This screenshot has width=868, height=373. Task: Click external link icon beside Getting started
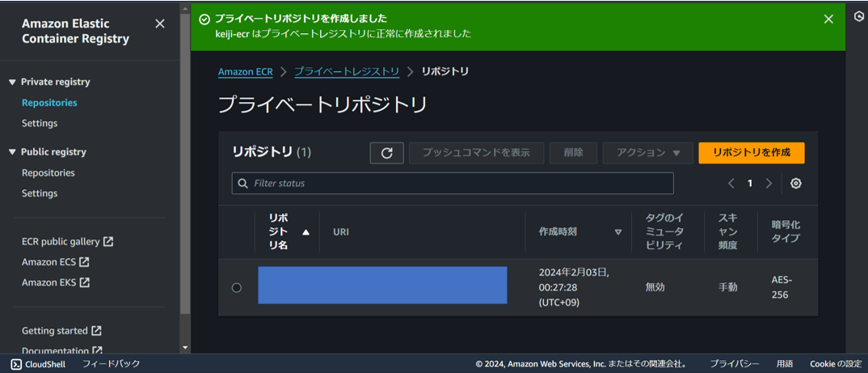(96, 330)
